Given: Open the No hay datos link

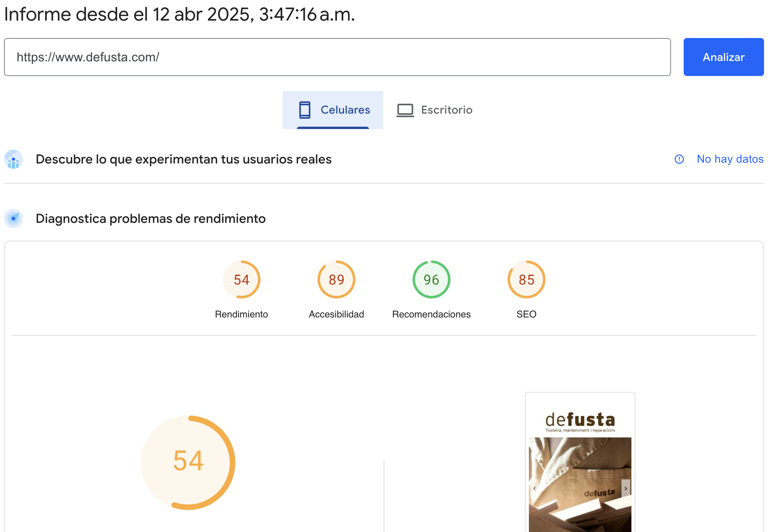Looking at the screenshot, I should pos(730,159).
